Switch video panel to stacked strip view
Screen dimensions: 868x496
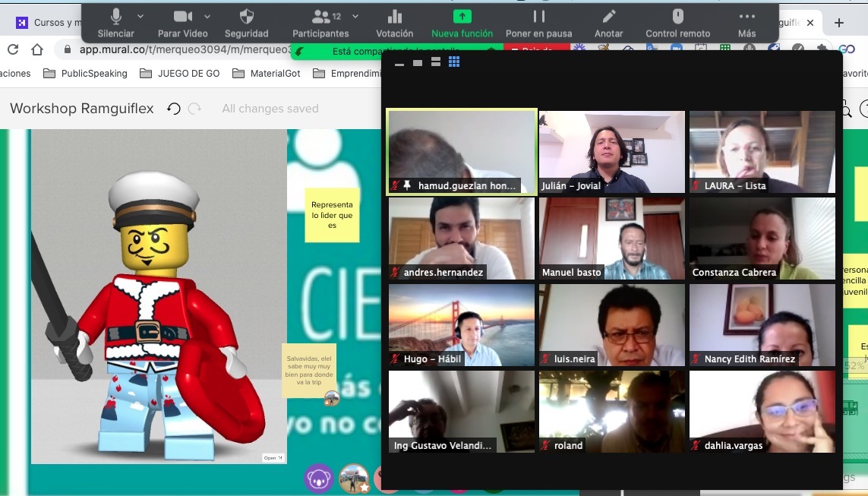[436, 62]
